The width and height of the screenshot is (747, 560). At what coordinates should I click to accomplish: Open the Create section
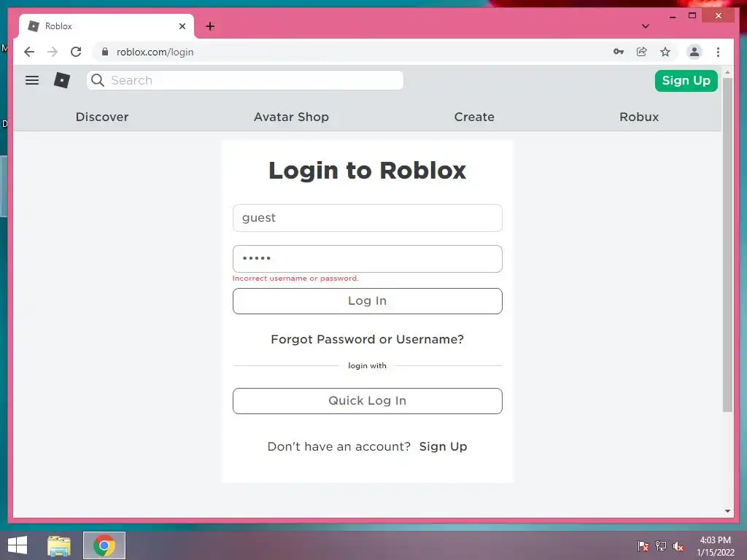coord(474,117)
